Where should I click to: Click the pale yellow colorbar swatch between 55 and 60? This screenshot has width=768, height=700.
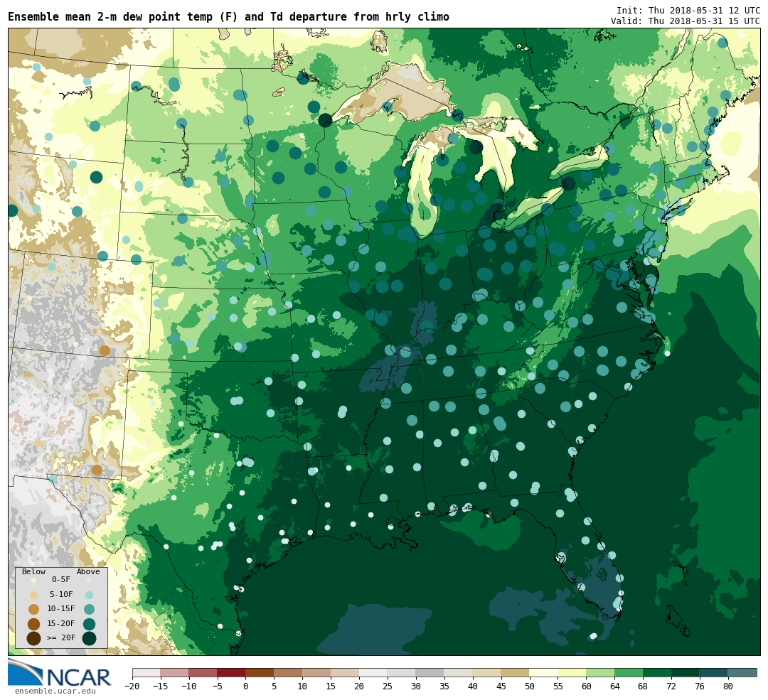[x=572, y=672]
